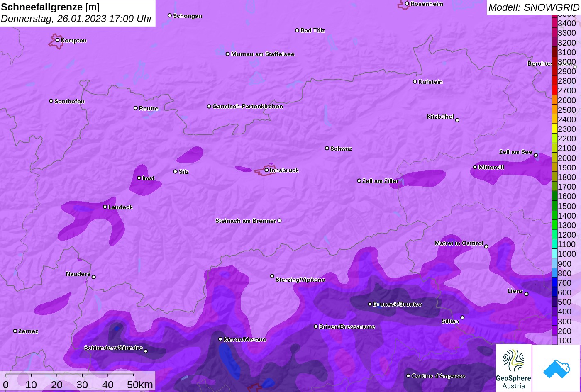Click the Cortina d'Ampezzo marker dot
The width and height of the screenshot is (581, 392).
(x=408, y=376)
